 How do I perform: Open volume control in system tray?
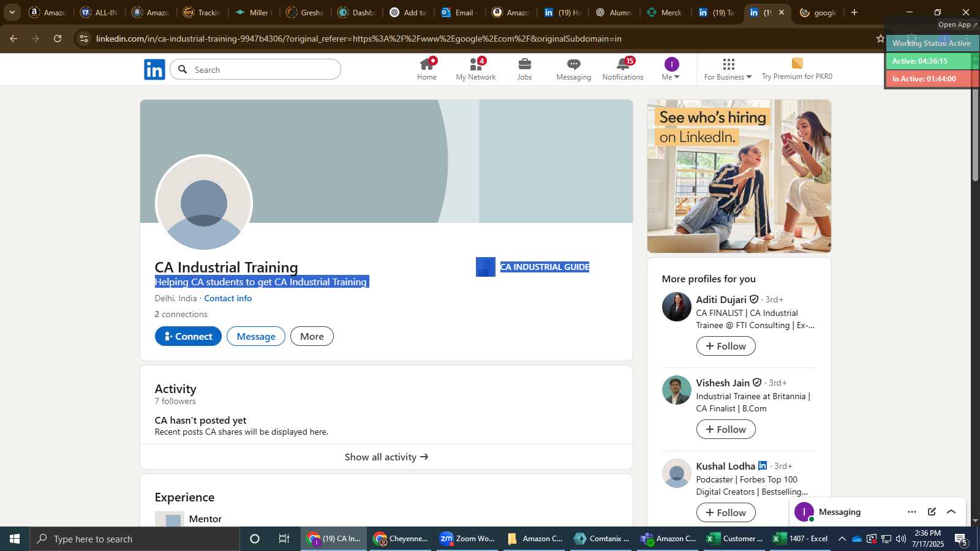point(901,539)
